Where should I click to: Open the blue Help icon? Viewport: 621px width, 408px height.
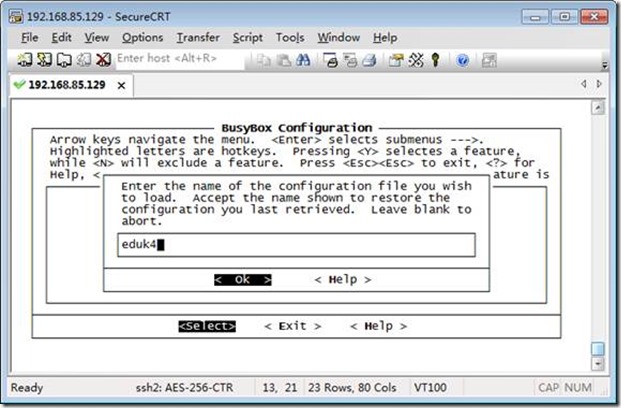(x=462, y=60)
